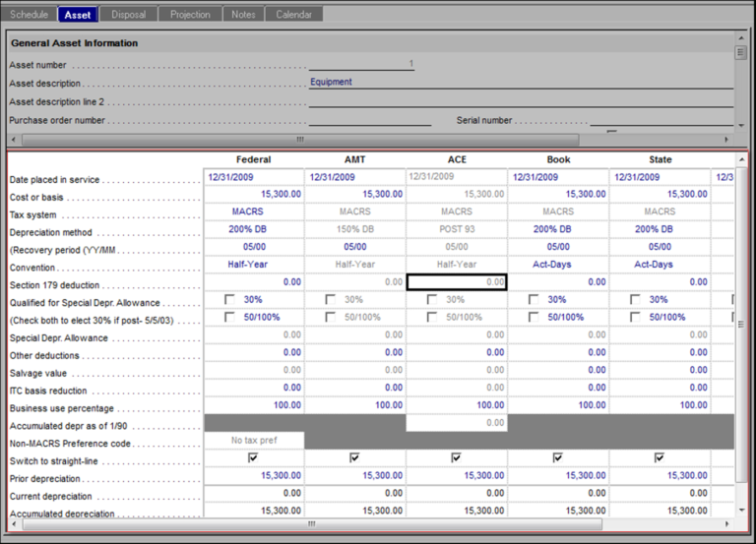Focus the Serial number field
The image size is (756, 544).
coord(660,120)
